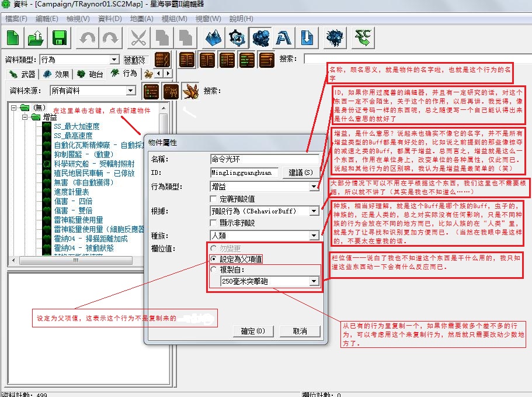
Task: Click the tab strip right scroll arrow
Action: 168,73
